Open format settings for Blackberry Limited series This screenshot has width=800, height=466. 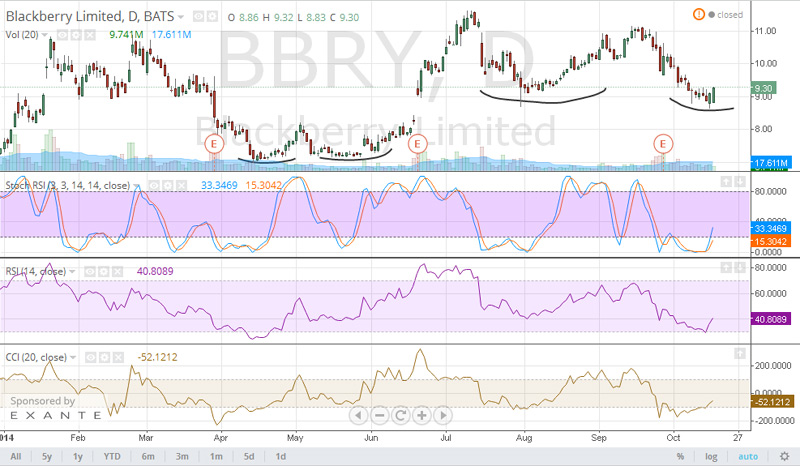211,17
